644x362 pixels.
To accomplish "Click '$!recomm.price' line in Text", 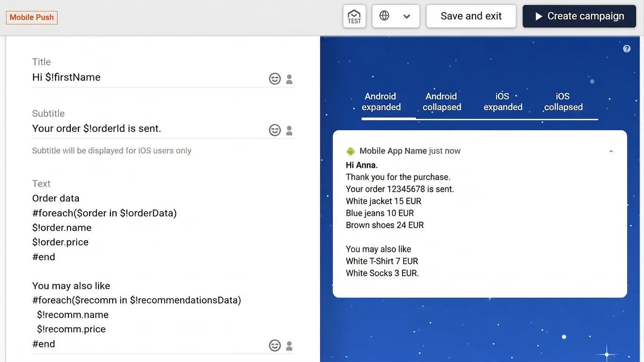I will pos(71,329).
